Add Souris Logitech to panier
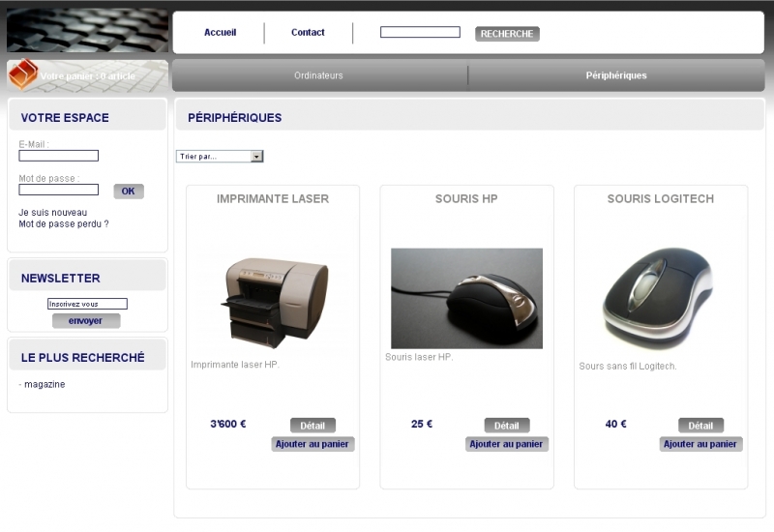The height and width of the screenshot is (532, 774). (x=700, y=444)
